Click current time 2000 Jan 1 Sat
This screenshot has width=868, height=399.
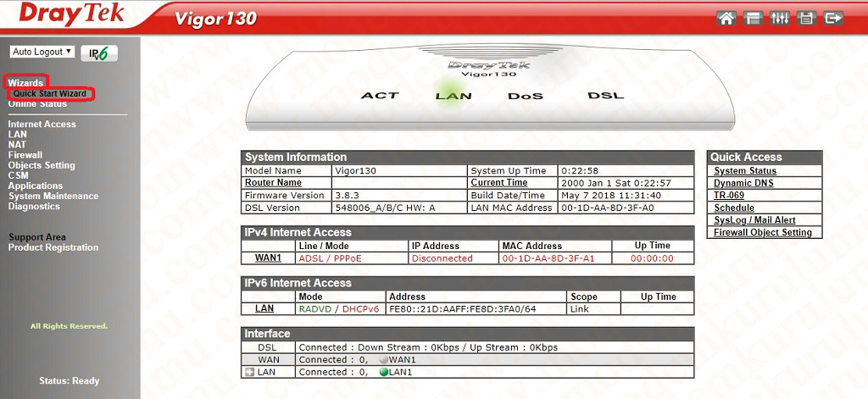tap(616, 183)
